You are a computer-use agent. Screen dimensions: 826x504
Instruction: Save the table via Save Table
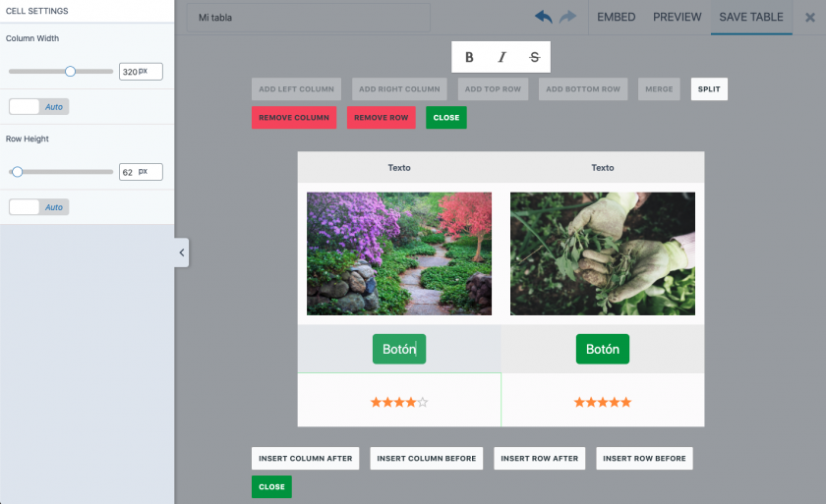[751, 17]
